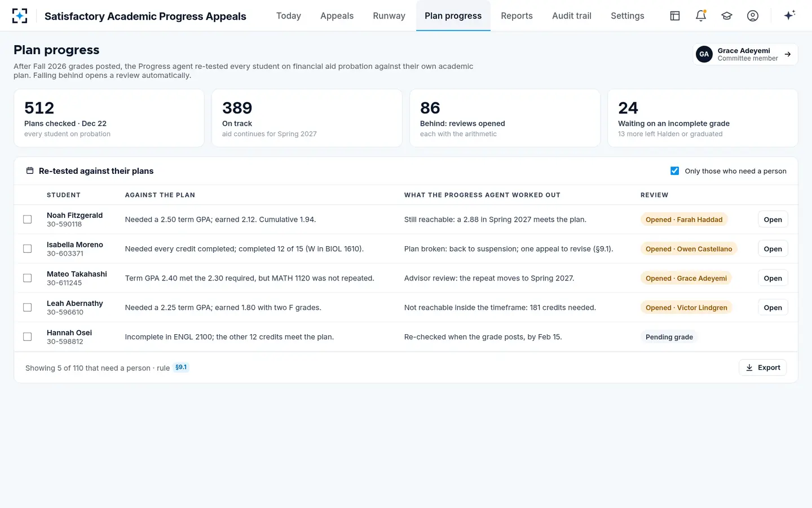The height and width of the screenshot is (508, 812).
Task: Click the Against the Plan column header
Action: [160, 195]
